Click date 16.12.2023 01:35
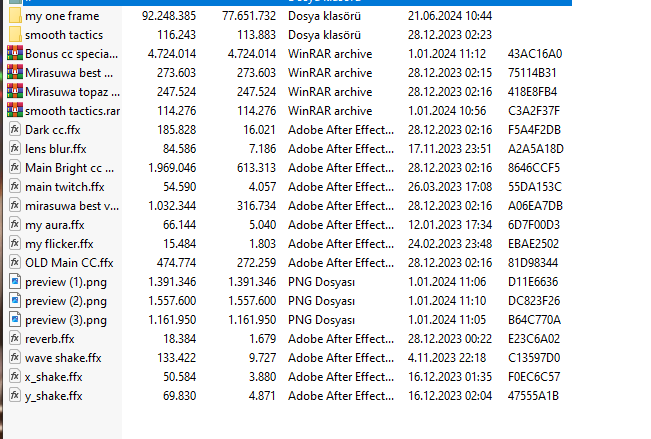The width and height of the screenshot is (651, 439). [450, 377]
